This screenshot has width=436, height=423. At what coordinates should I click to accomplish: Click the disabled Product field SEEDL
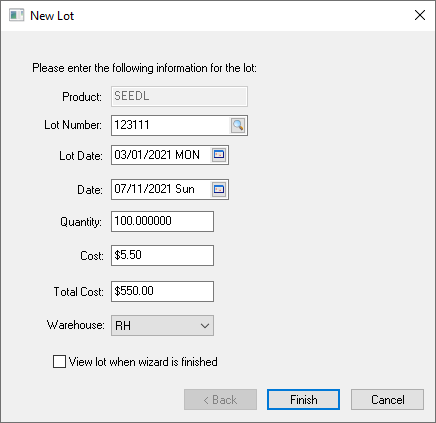pyautogui.click(x=179, y=97)
